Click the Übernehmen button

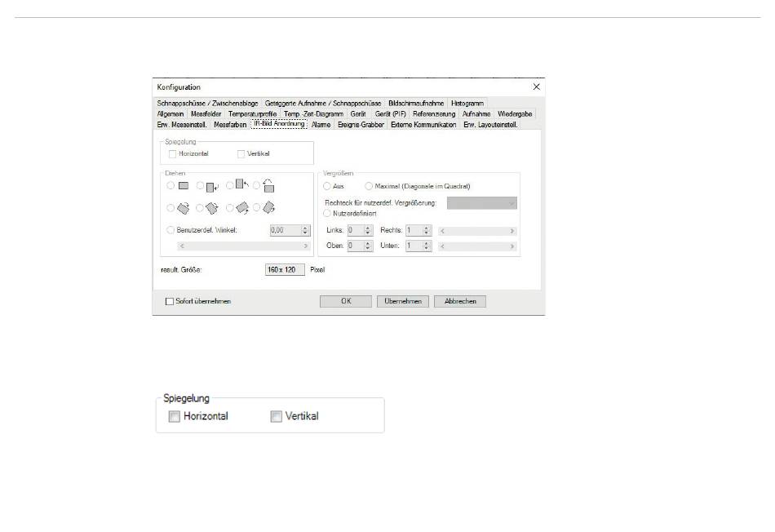(x=403, y=301)
